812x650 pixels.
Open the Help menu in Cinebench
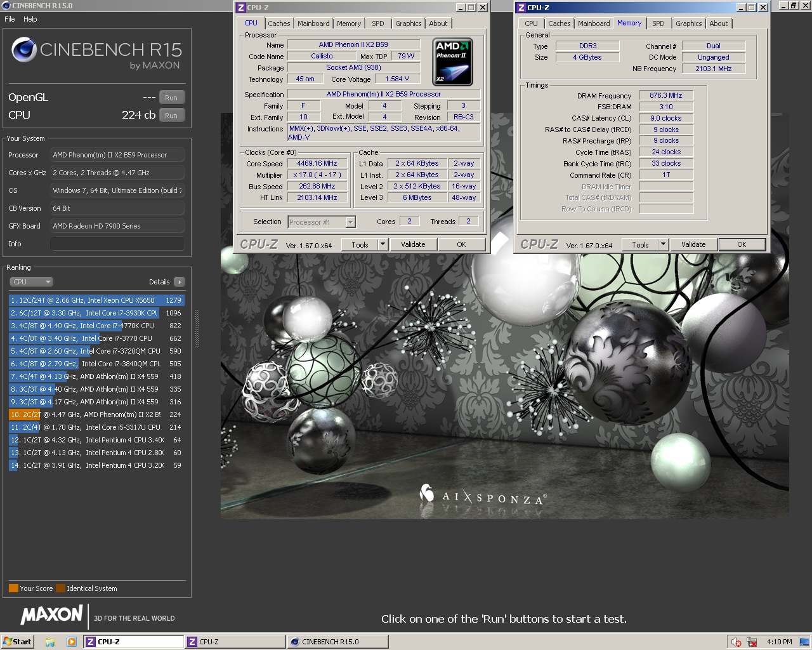pyautogui.click(x=30, y=19)
